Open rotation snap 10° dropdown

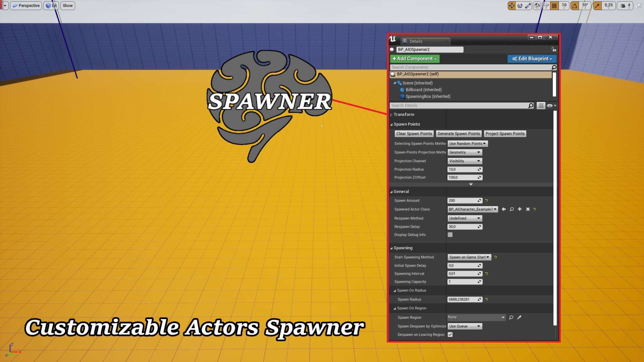coord(585,6)
